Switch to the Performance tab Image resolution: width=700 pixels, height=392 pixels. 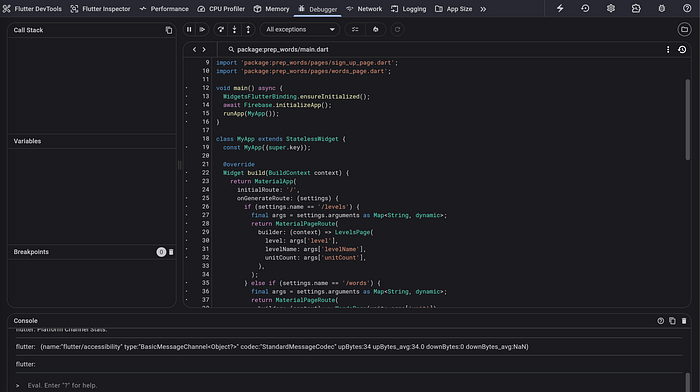point(164,9)
